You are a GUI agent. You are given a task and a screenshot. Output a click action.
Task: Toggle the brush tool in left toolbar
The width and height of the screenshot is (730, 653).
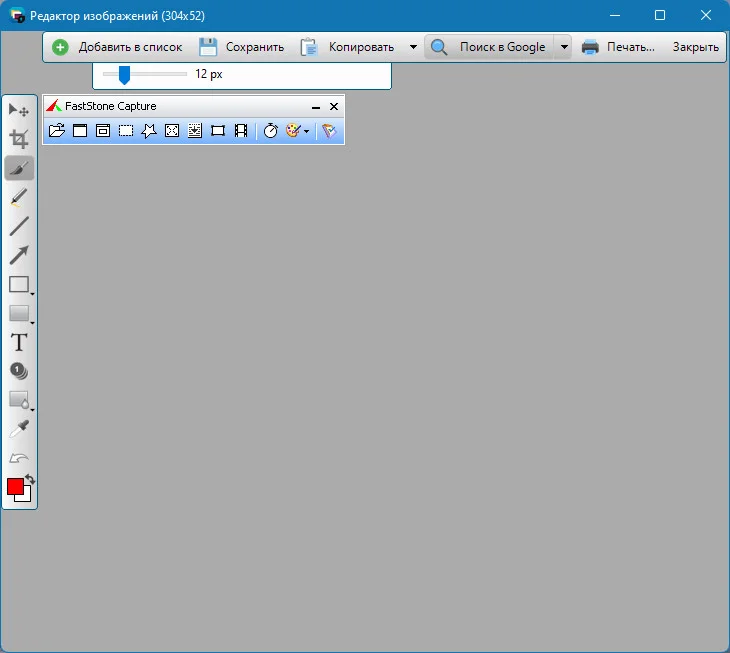point(19,168)
